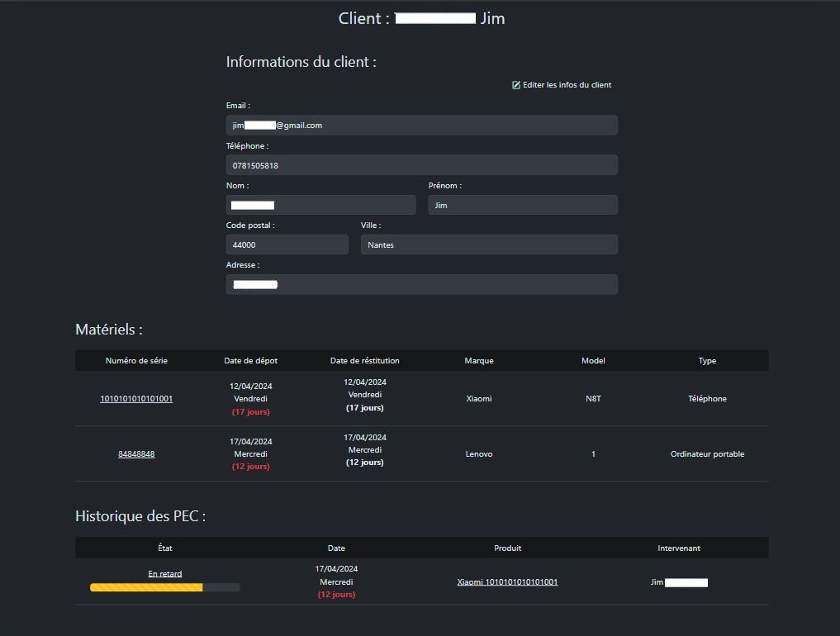Select the 'État' column header in PEC history
The width and height of the screenshot is (840, 636).
165,548
